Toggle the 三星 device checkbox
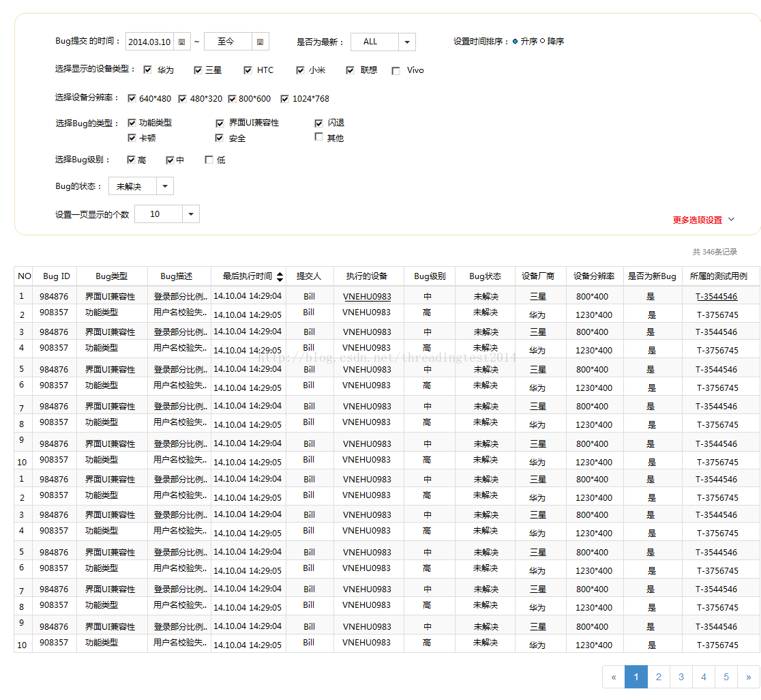 [198, 70]
